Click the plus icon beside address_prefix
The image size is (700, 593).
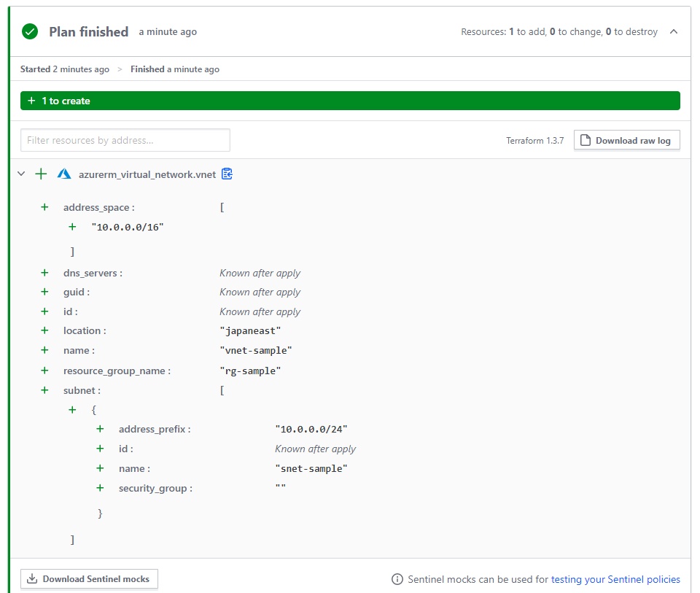point(100,429)
